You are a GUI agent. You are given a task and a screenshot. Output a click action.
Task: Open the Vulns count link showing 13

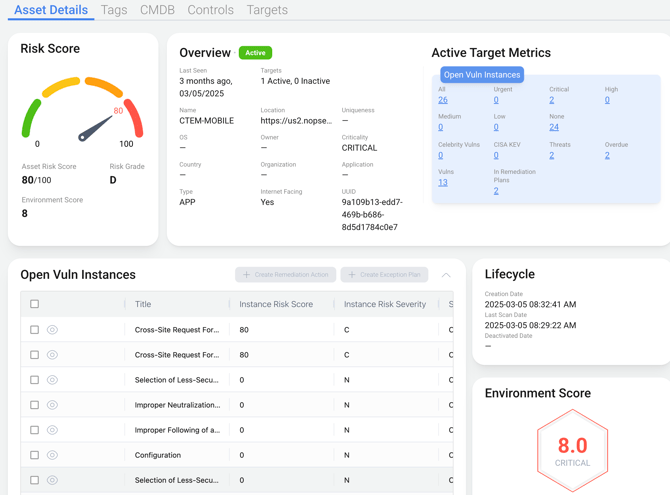point(443,183)
